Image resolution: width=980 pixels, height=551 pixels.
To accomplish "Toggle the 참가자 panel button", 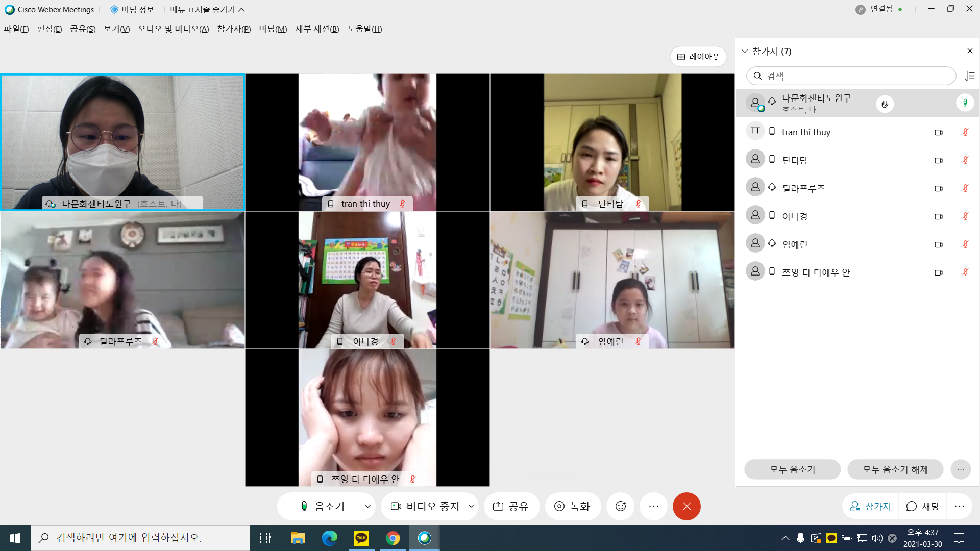I will click(x=870, y=506).
